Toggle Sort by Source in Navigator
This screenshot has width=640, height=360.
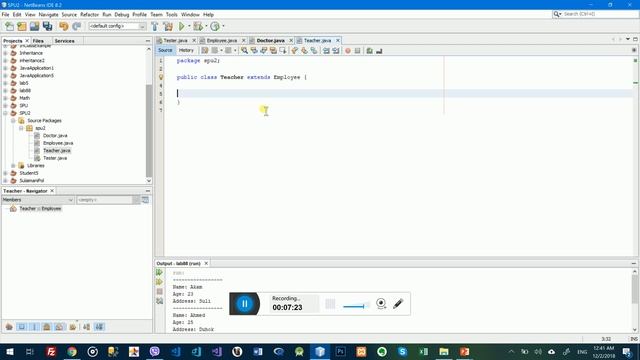click(99, 327)
